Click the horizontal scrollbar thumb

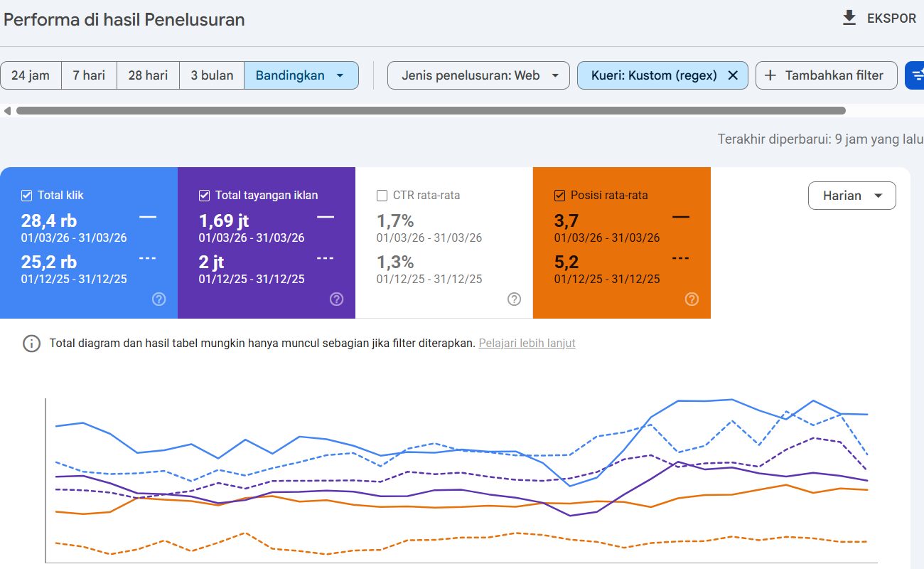tap(431, 111)
